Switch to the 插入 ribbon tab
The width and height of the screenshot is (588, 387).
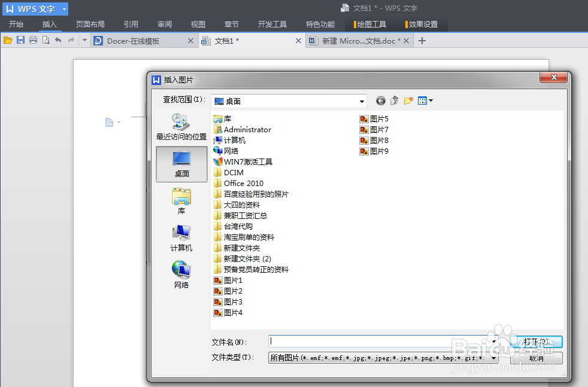[50, 25]
